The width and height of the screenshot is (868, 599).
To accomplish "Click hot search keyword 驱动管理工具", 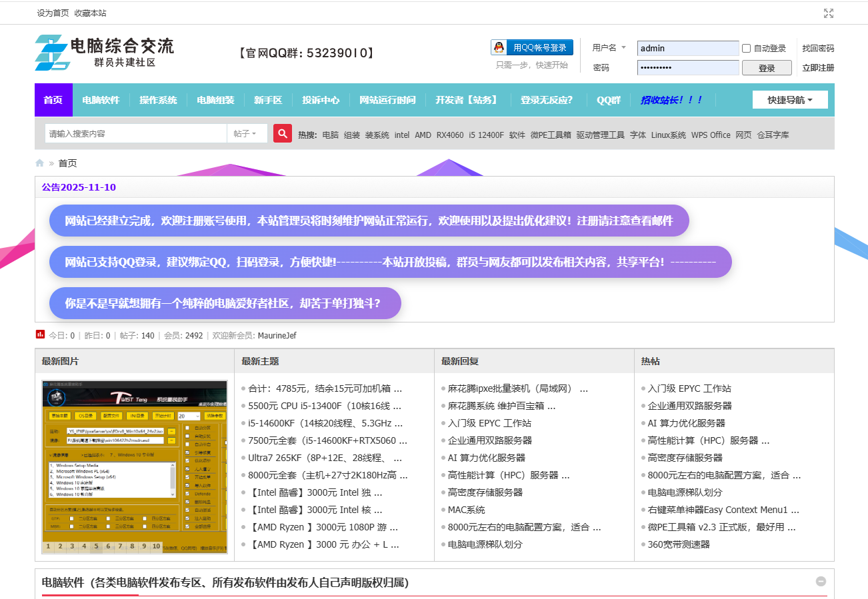I will click(x=601, y=135).
